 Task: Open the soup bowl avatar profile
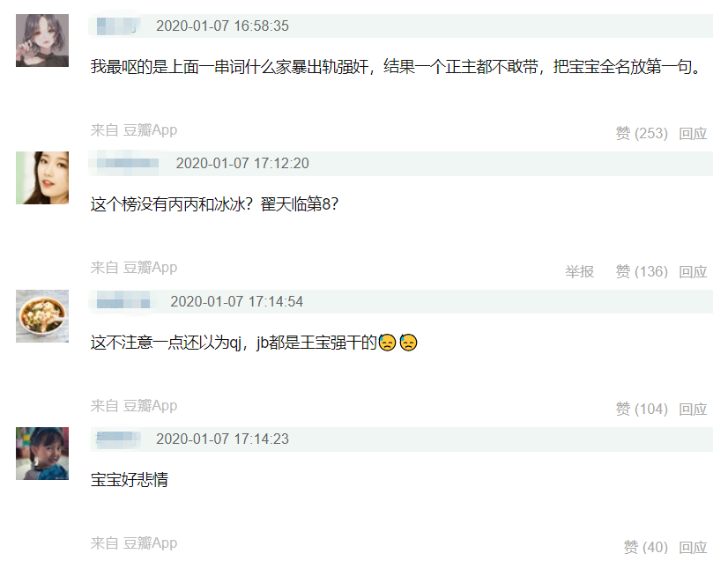[x=42, y=316]
